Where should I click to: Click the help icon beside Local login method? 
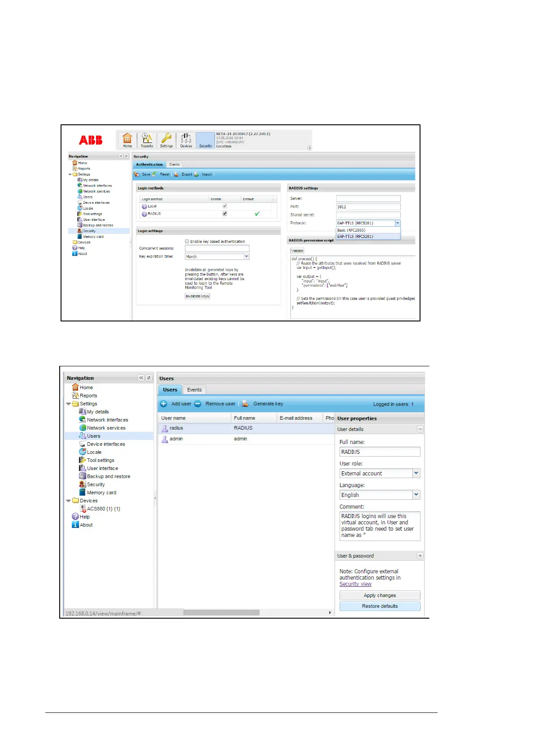[144, 207]
